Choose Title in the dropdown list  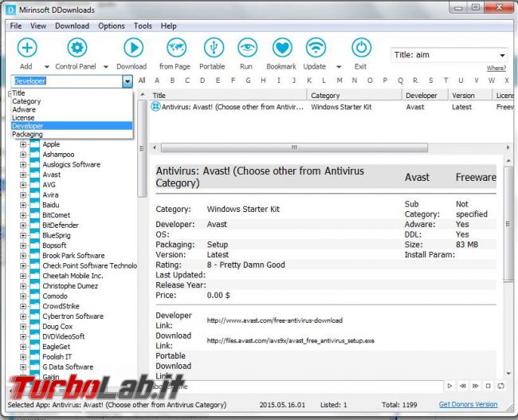tap(72, 93)
